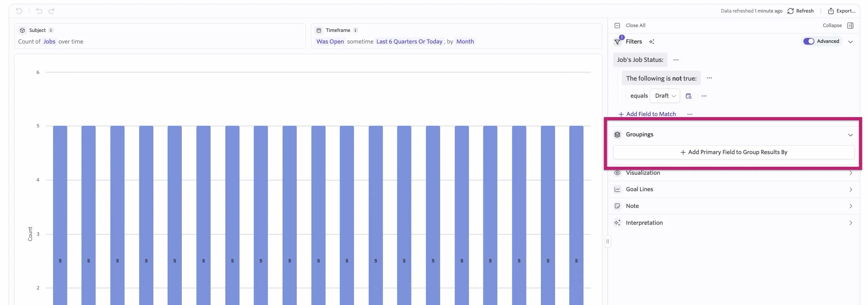Click Add Field to Match

tap(647, 114)
